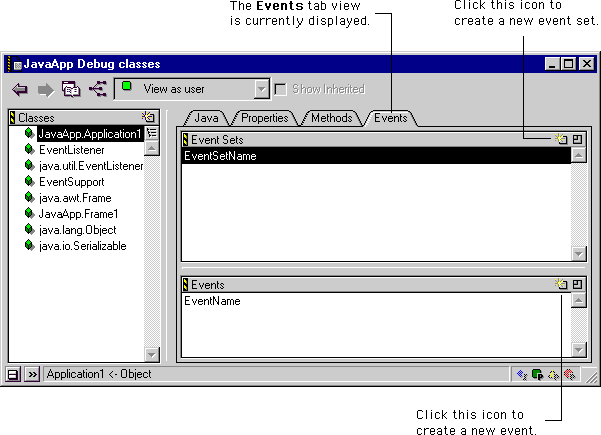
Task: Click the Classes pane header
Action: tap(84, 117)
